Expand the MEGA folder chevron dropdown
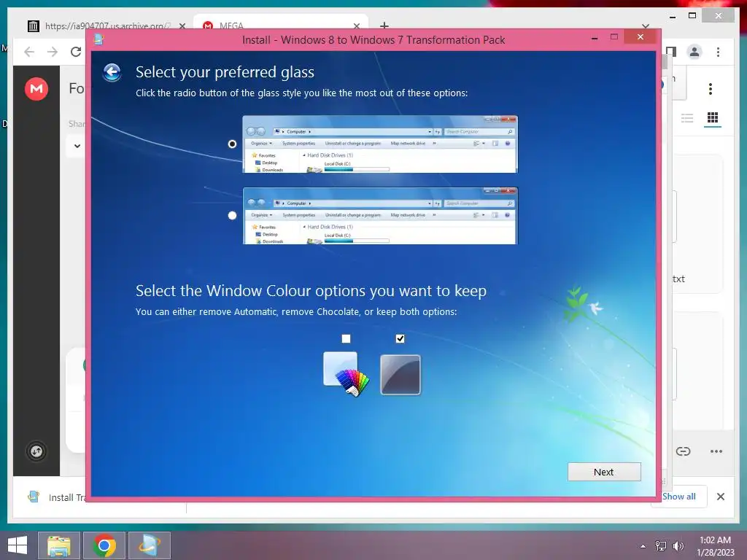The image size is (747, 560). coord(77,146)
